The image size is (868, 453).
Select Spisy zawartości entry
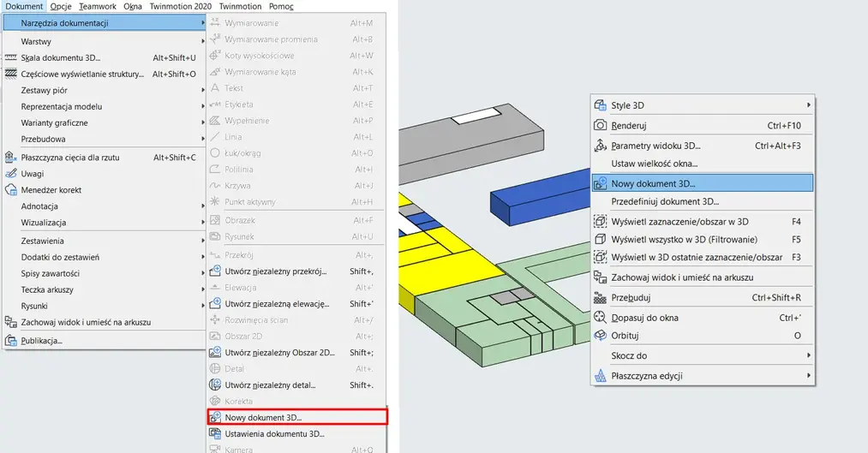[105, 273]
